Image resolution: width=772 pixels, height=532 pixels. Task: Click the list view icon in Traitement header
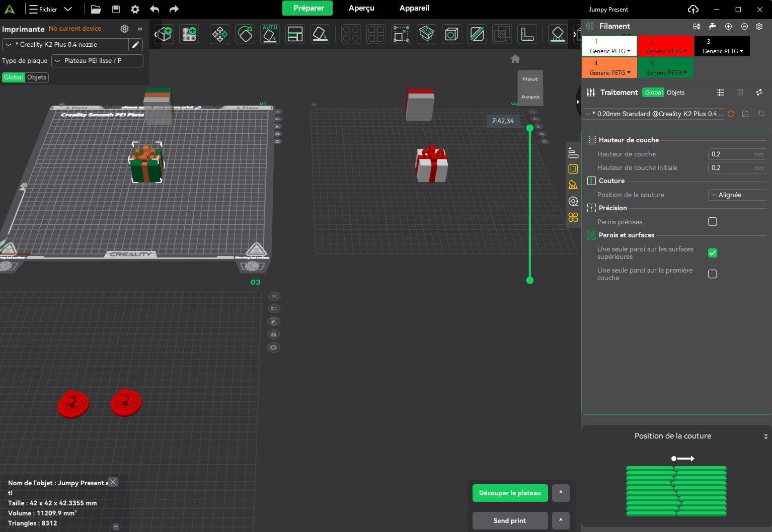[x=721, y=93]
